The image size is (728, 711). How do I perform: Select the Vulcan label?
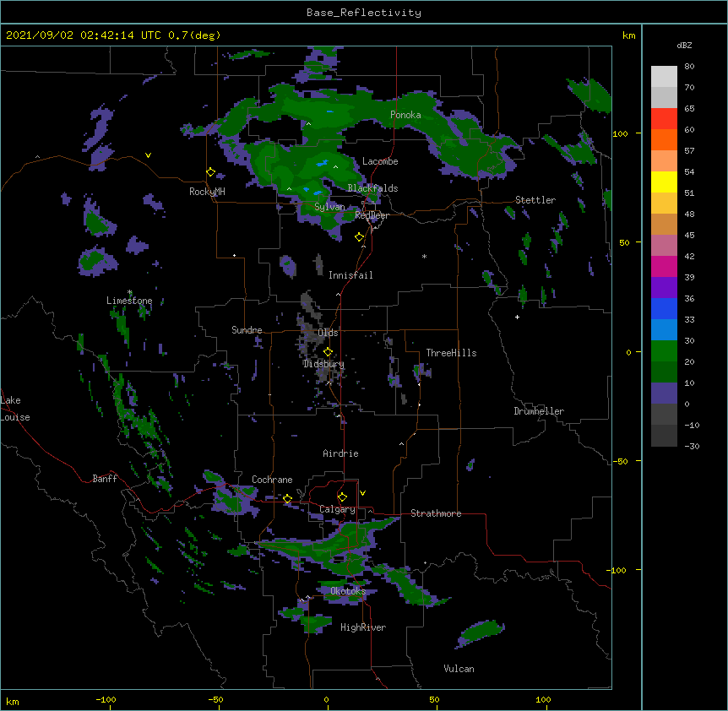click(459, 669)
